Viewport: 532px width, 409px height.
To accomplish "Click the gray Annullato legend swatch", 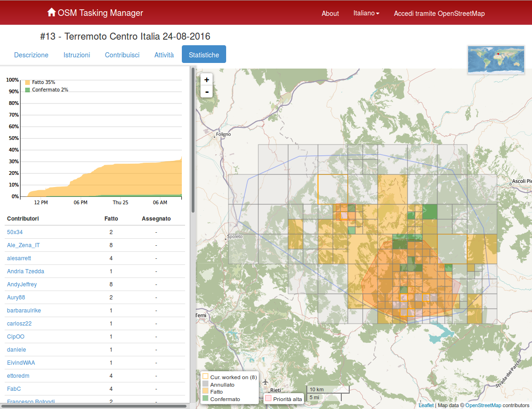I will (x=205, y=384).
